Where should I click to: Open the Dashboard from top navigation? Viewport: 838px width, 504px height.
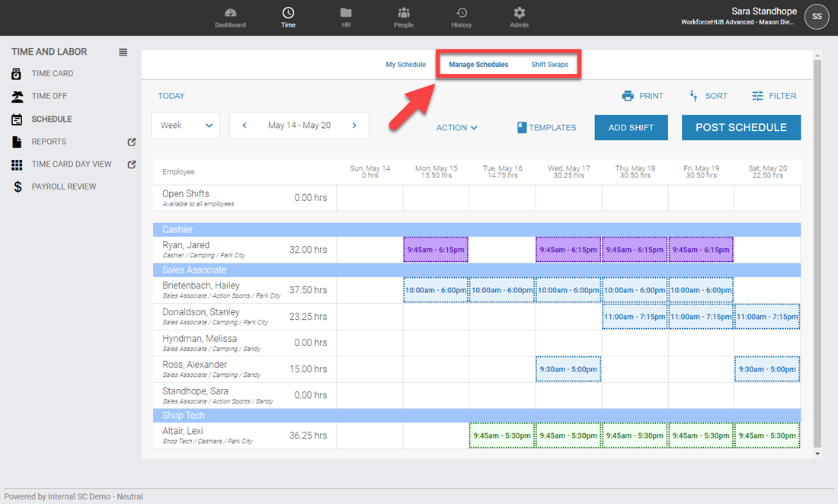click(x=230, y=17)
